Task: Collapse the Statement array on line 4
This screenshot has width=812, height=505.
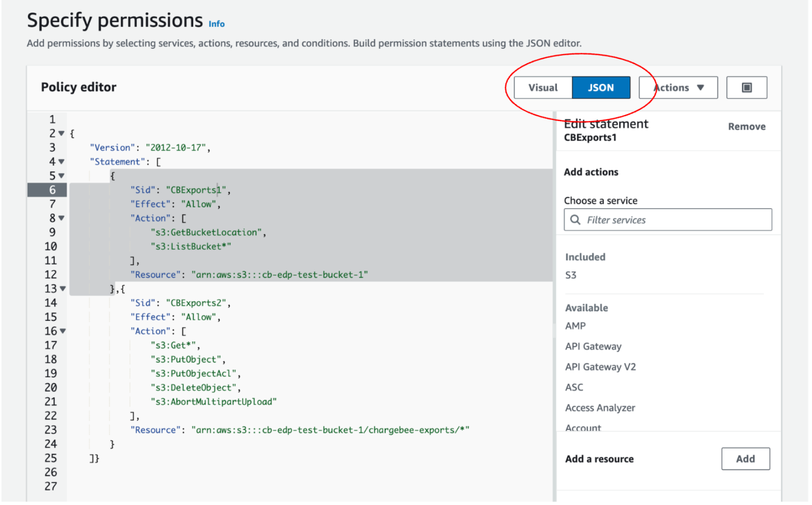Action: click(62, 162)
